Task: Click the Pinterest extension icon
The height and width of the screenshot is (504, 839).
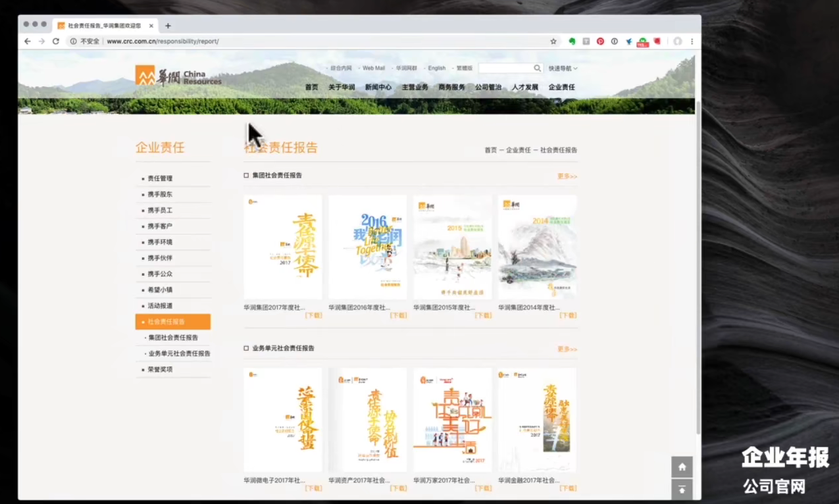Action: (600, 41)
